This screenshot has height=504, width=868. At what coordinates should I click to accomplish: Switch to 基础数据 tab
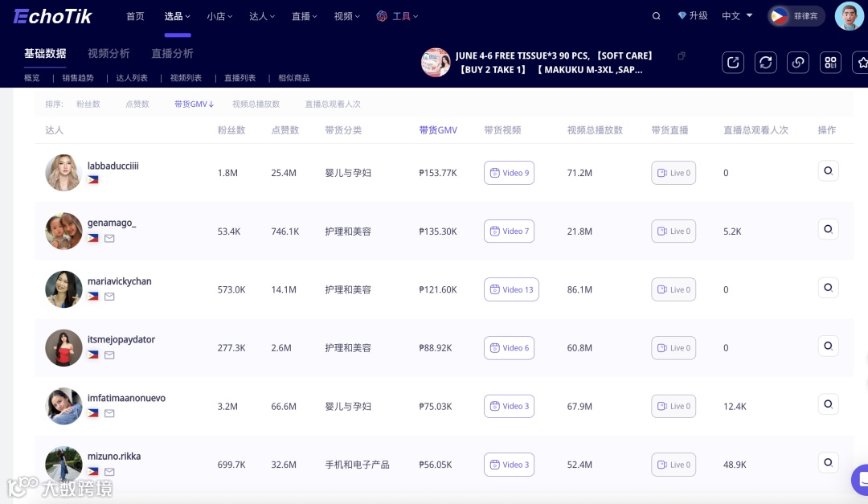45,53
